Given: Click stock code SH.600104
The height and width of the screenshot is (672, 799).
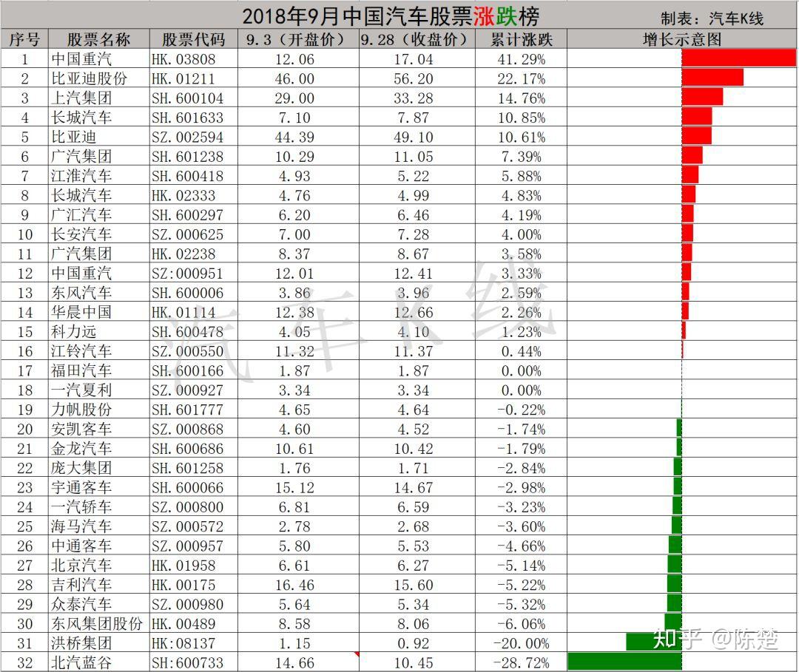Looking at the screenshot, I should 187,98.
